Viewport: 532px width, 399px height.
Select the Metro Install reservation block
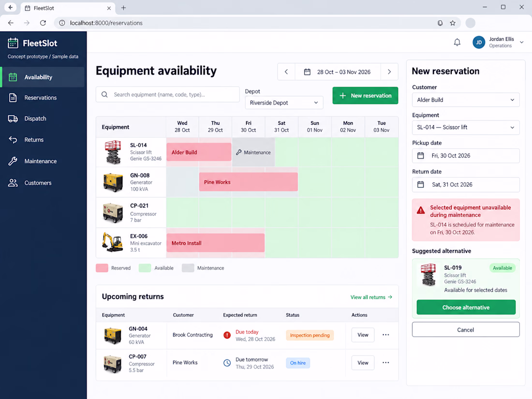click(x=215, y=243)
